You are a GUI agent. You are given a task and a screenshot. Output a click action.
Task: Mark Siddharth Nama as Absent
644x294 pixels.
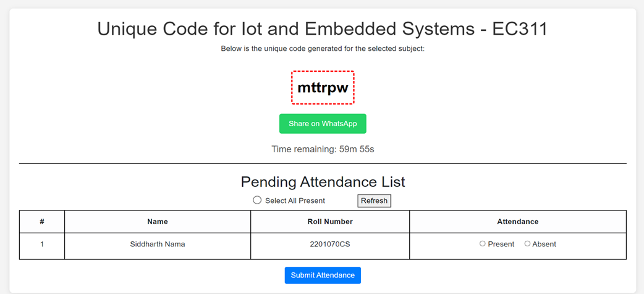coord(527,244)
